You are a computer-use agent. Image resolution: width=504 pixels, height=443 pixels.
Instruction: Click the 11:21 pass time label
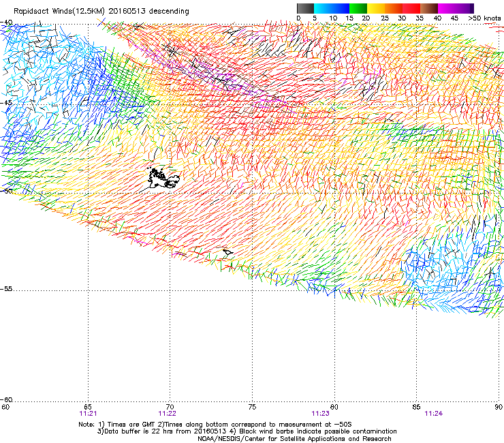pos(88,414)
